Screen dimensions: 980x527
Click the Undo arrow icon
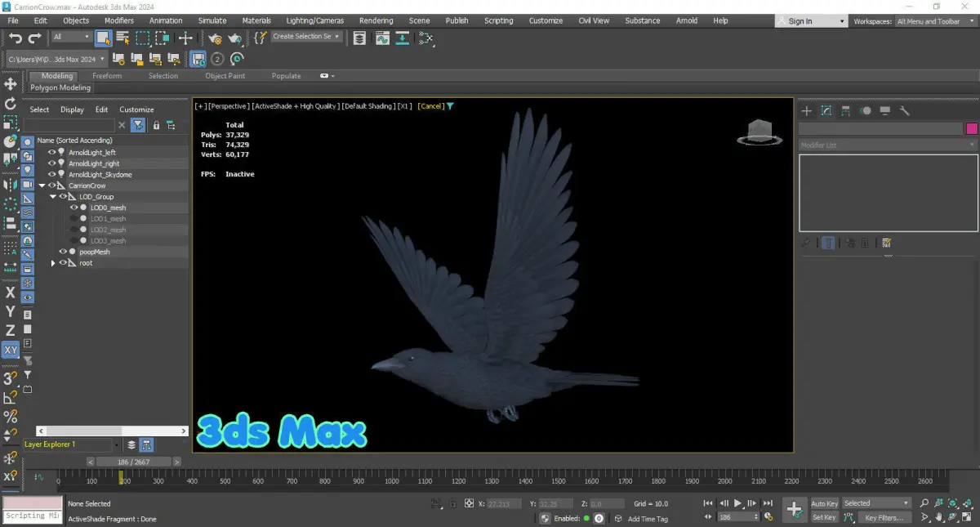(x=16, y=38)
